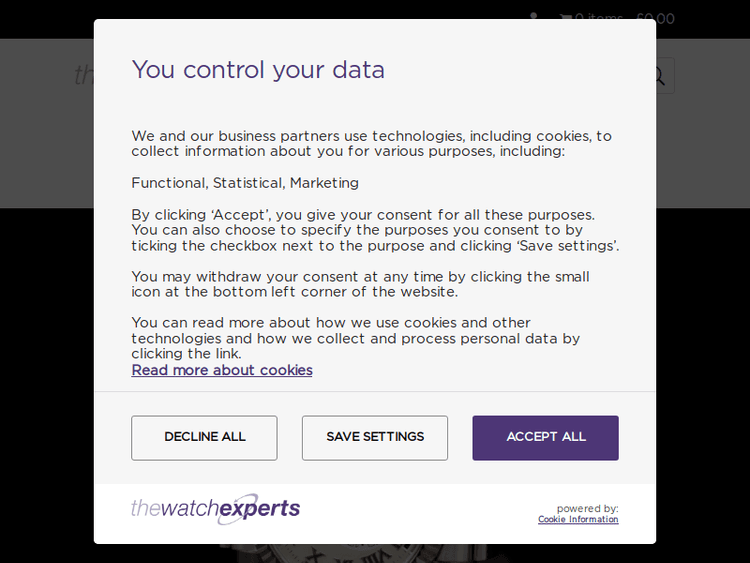Click the 'Functional, Statistical, Marketing' purposes text
Image resolution: width=750 pixels, height=563 pixels.
(245, 183)
